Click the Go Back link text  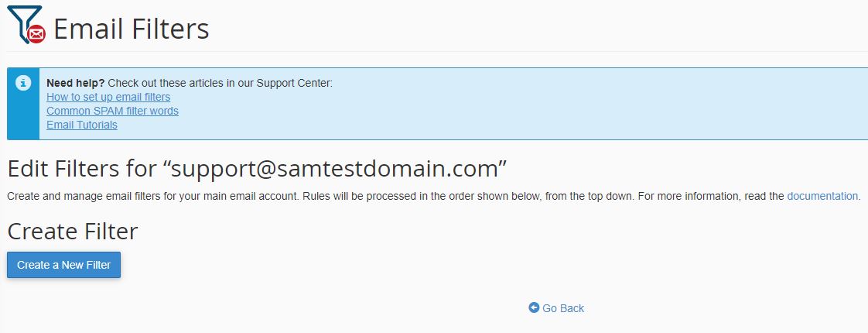pos(563,308)
